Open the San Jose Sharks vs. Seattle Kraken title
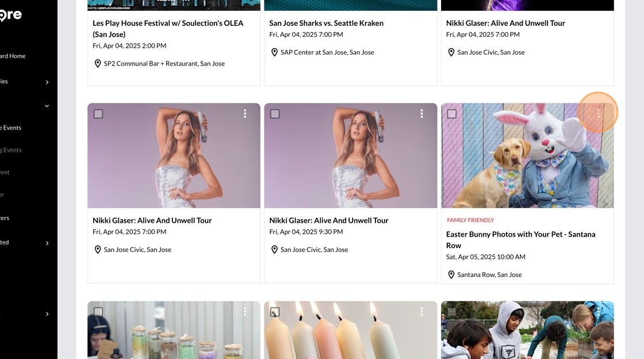Image resolution: width=644 pixels, height=359 pixels. tap(327, 24)
